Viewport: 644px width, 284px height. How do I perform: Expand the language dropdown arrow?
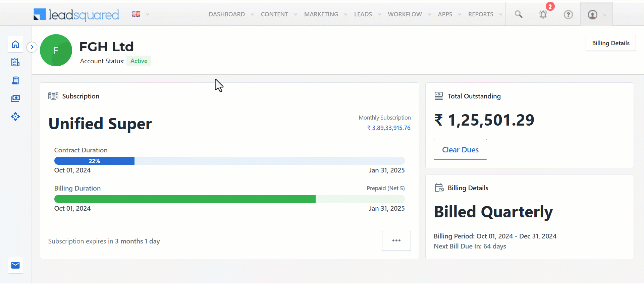147,14
